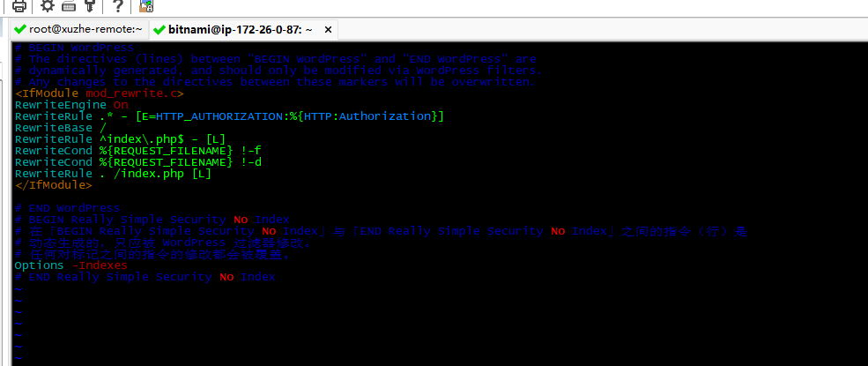Click '<IfModule mod_rewrite.c>' line
868x366 pixels.
pyautogui.click(x=99, y=93)
